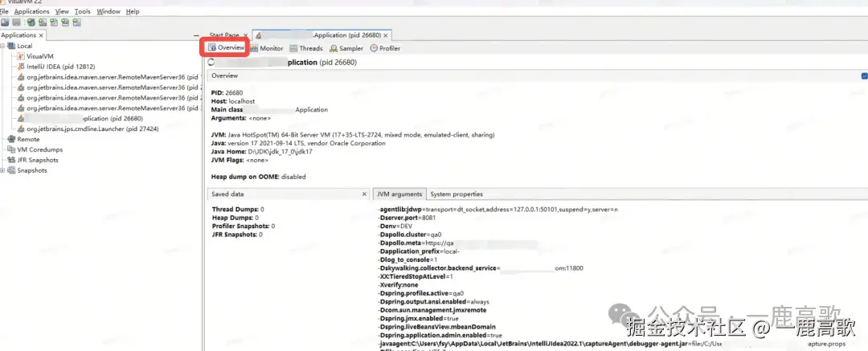The height and width of the screenshot is (351, 868).
Task: Click the Java Home path text
Action: click(262, 152)
